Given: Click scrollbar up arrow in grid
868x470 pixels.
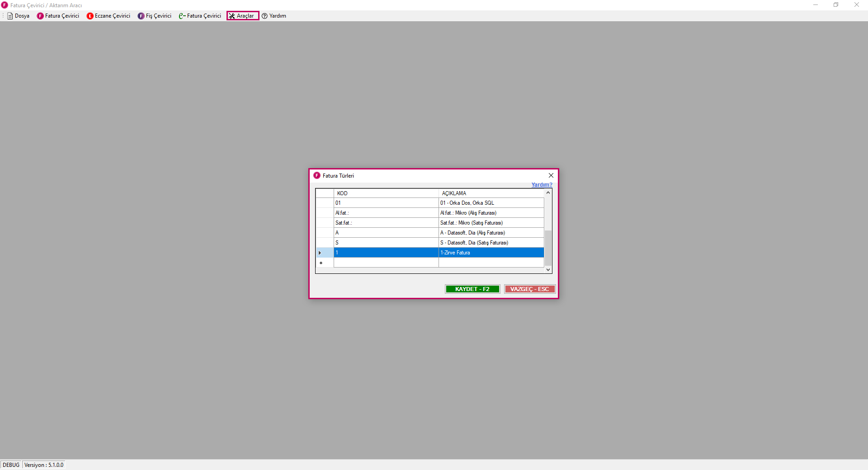Looking at the screenshot, I should click(548, 193).
